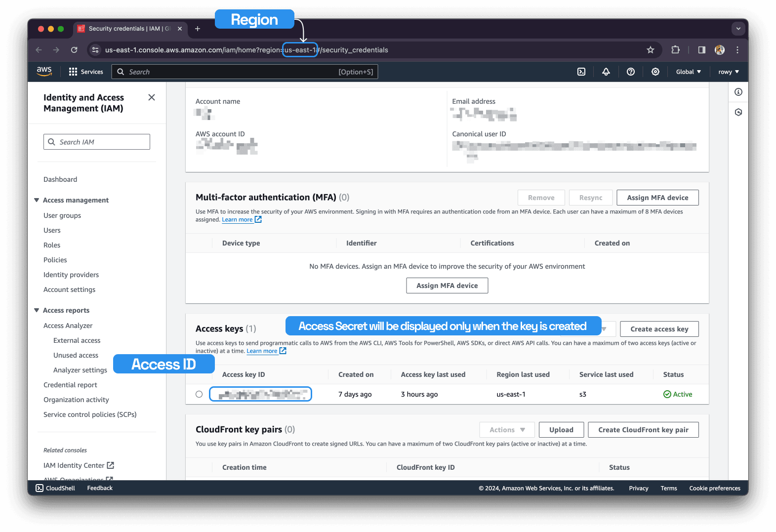Click the AWS logo home icon
This screenshot has height=532, width=776.
point(44,71)
